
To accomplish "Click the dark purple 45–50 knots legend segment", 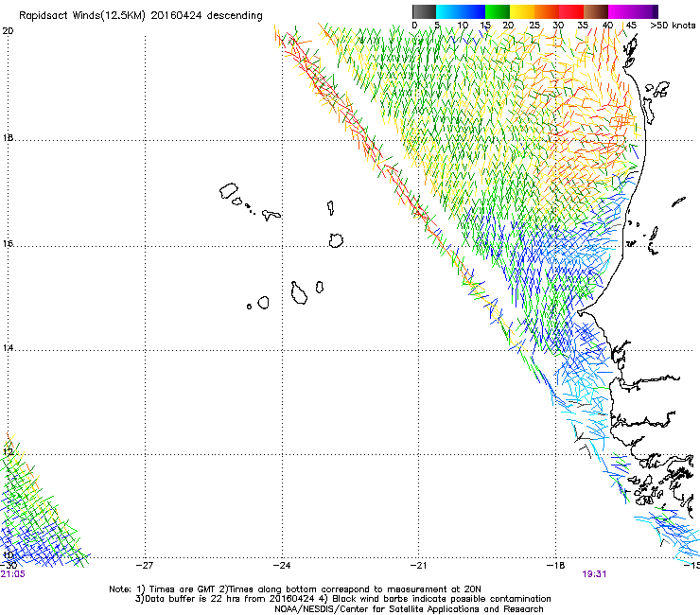I will pos(645,11).
